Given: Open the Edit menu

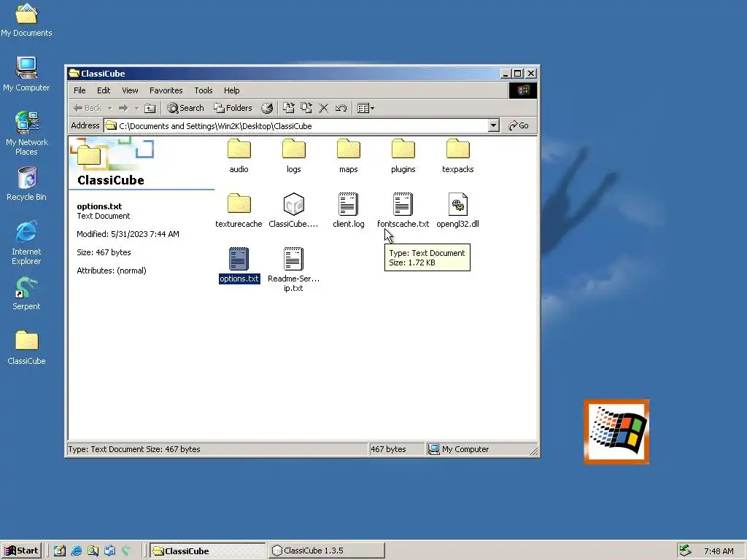Looking at the screenshot, I should click(104, 90).
